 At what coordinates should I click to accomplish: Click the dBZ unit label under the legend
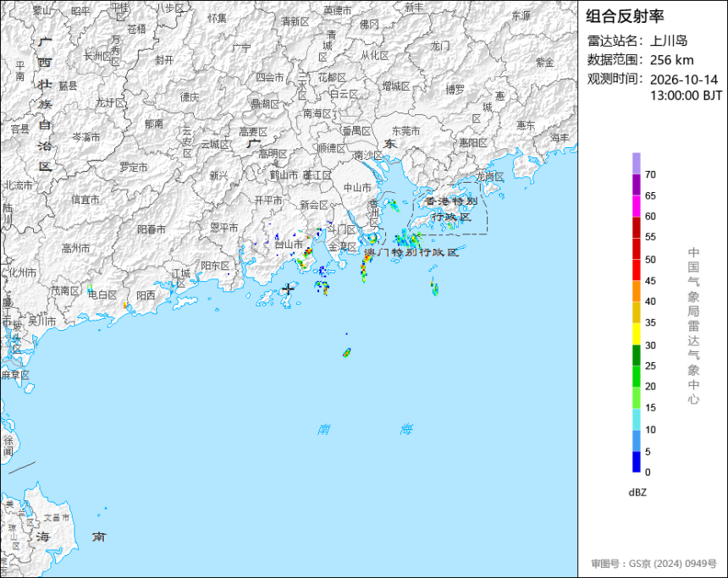(x=637, y=493)
